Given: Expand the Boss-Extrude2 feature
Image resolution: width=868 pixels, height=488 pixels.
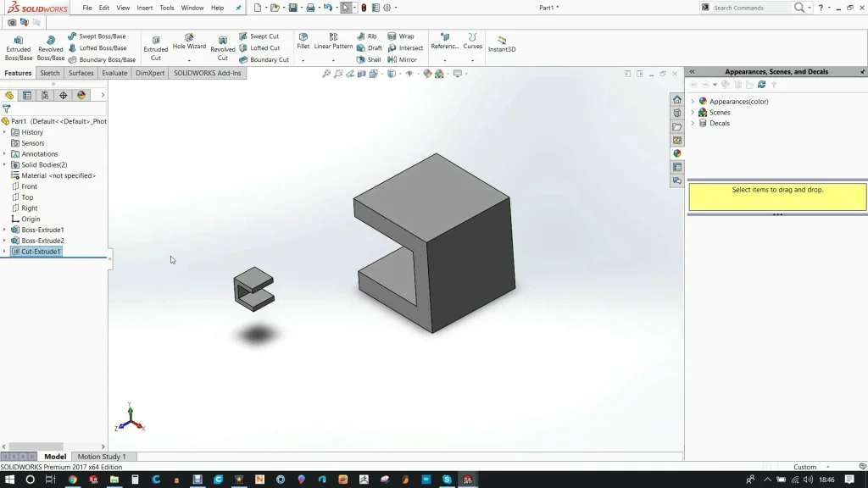Looking at the screenshot, I should coord(4,241).
